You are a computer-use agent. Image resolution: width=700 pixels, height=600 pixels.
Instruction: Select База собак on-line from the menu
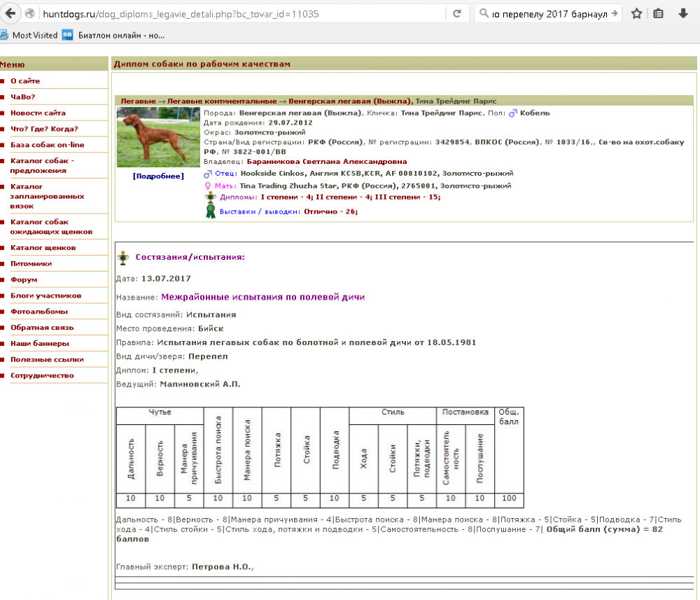click(45, 144)
